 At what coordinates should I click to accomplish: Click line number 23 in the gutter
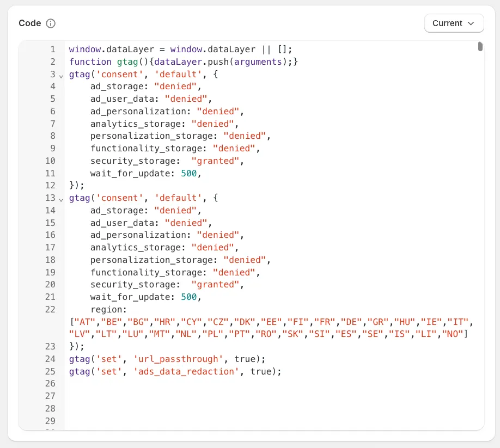(x=50, y=346)
